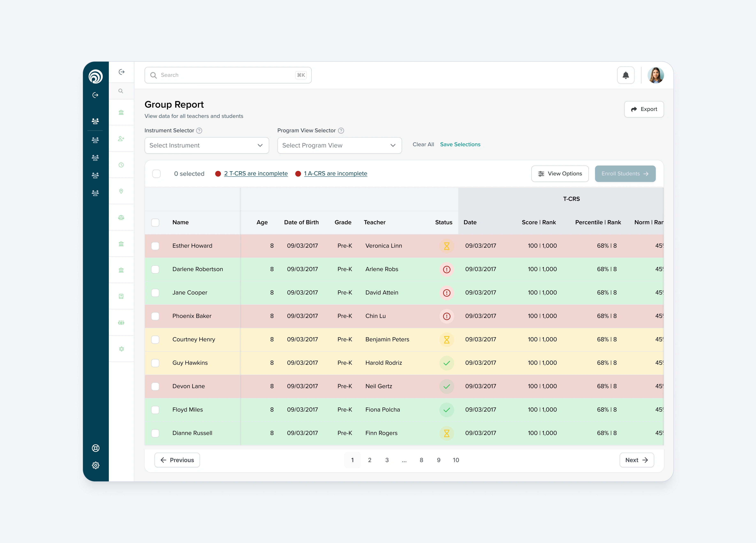Click the notification bell icon

click(x=625, y=75)
